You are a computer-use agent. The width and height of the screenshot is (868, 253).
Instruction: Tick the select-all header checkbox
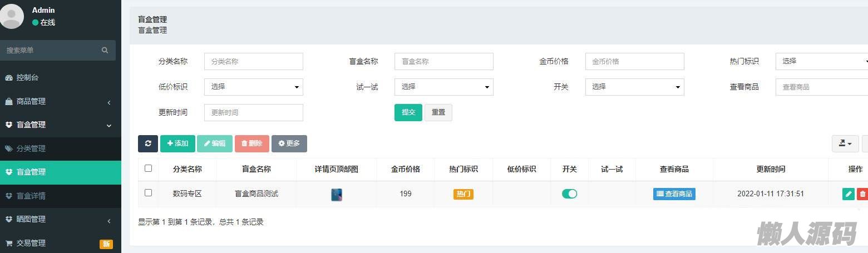point(148,168)
